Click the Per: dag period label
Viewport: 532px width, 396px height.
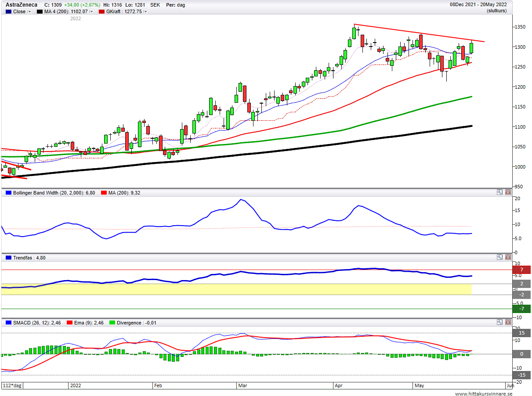(x=175, y=5)
